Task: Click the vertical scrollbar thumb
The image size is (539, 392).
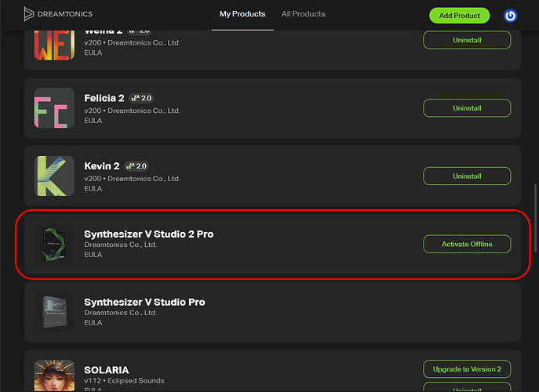Action: tap(535, 219)
